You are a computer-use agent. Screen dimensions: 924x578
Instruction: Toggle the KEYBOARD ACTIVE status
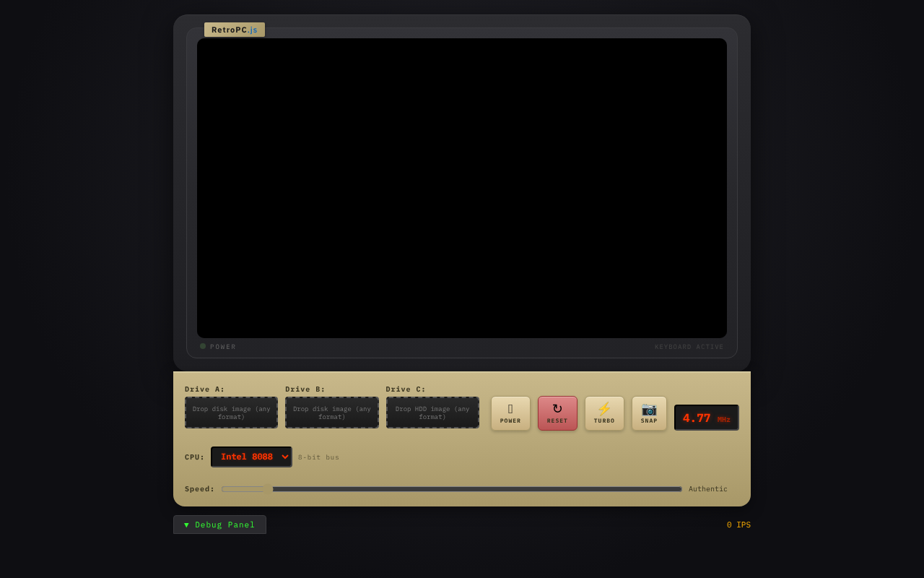point(688,346)
